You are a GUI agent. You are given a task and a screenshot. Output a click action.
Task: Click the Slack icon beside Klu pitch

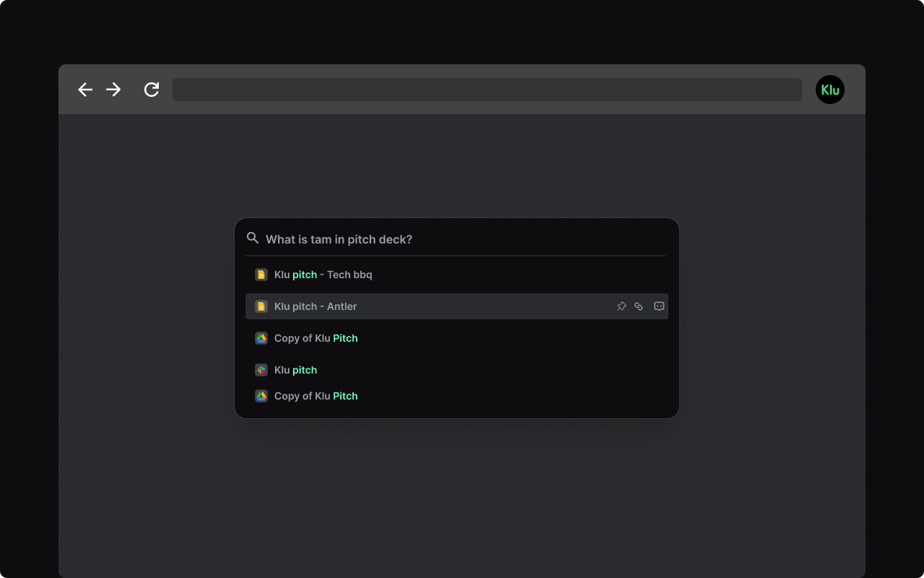[261, 370]
